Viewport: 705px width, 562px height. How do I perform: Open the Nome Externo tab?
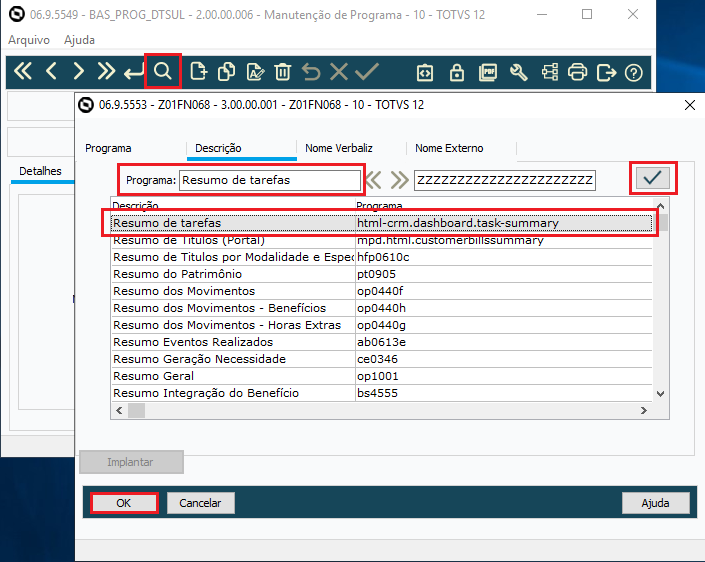tap(449, 148)
